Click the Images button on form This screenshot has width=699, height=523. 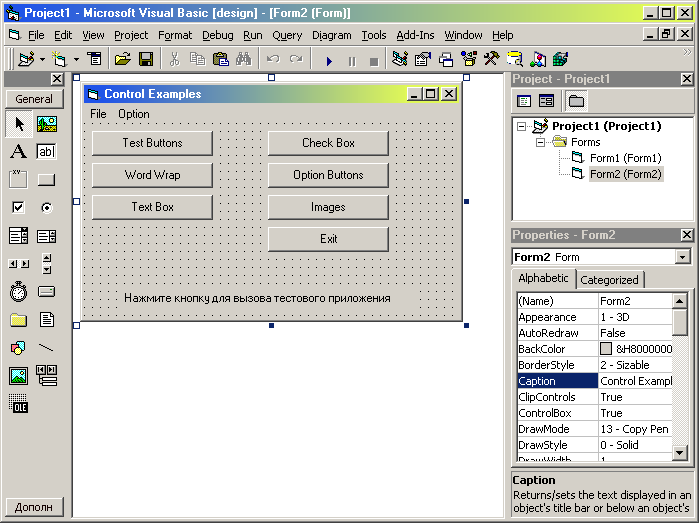(328, 207)
